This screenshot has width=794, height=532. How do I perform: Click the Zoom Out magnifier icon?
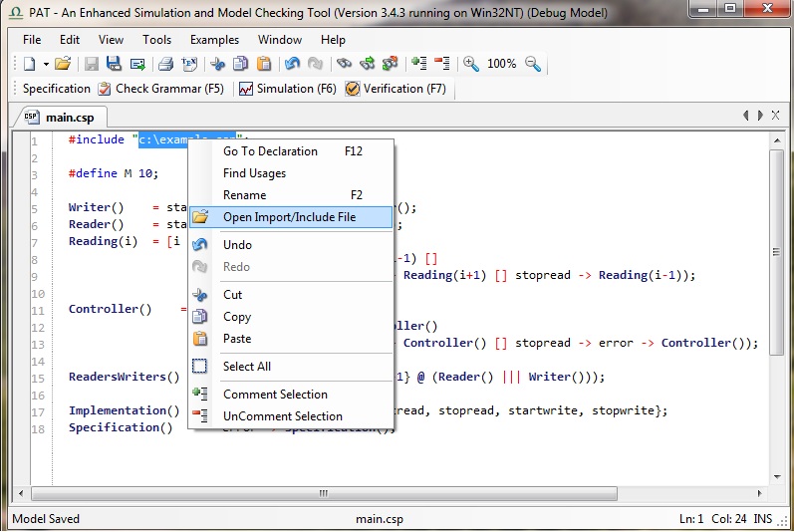pos(533,64)
